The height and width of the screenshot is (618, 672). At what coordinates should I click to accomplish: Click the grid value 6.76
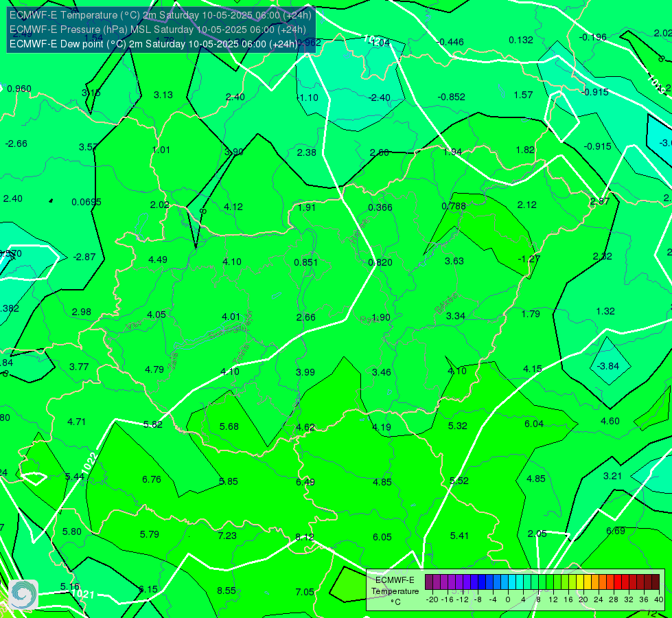click(152, 479)
